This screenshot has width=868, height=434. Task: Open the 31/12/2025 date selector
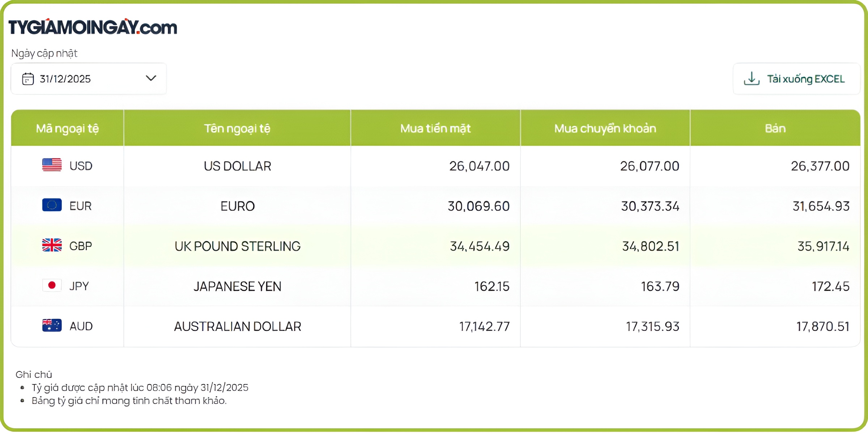(65, 79)
